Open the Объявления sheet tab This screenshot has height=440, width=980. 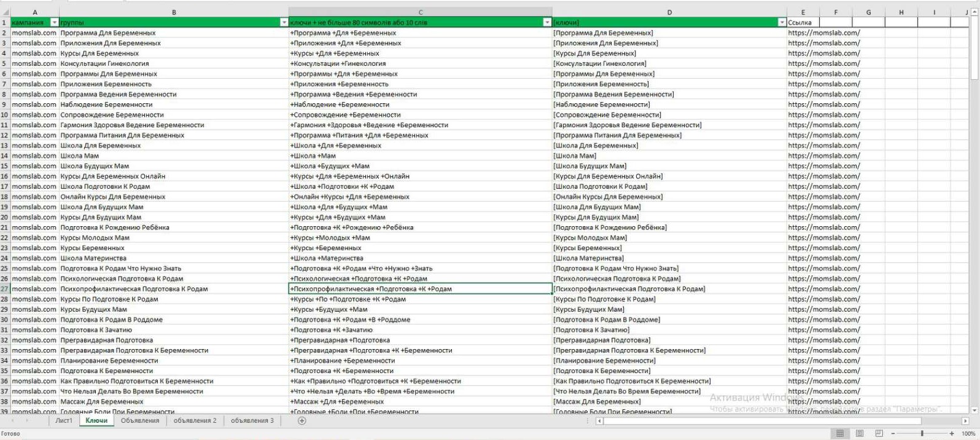coord(140,421)
